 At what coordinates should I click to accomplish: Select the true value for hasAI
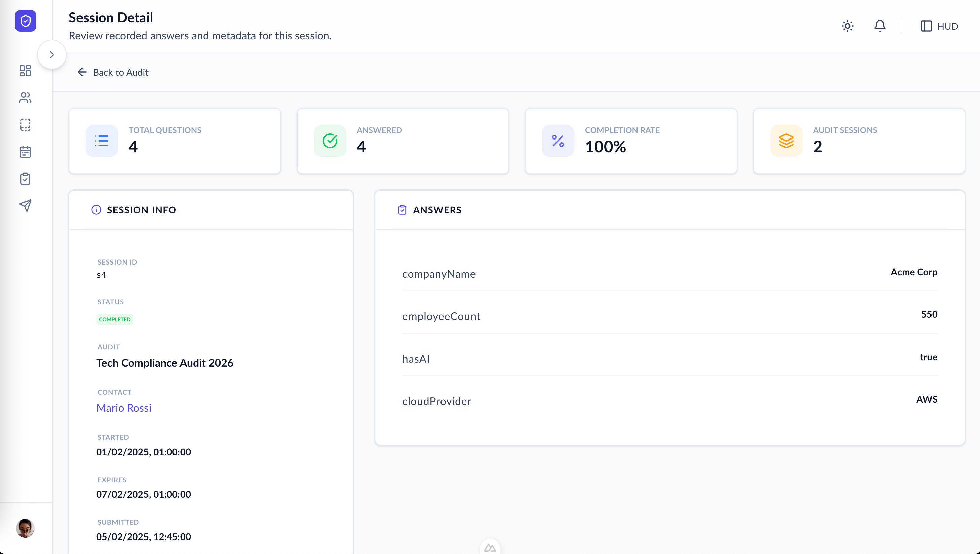pyautogui.click(x=928, y=357)
